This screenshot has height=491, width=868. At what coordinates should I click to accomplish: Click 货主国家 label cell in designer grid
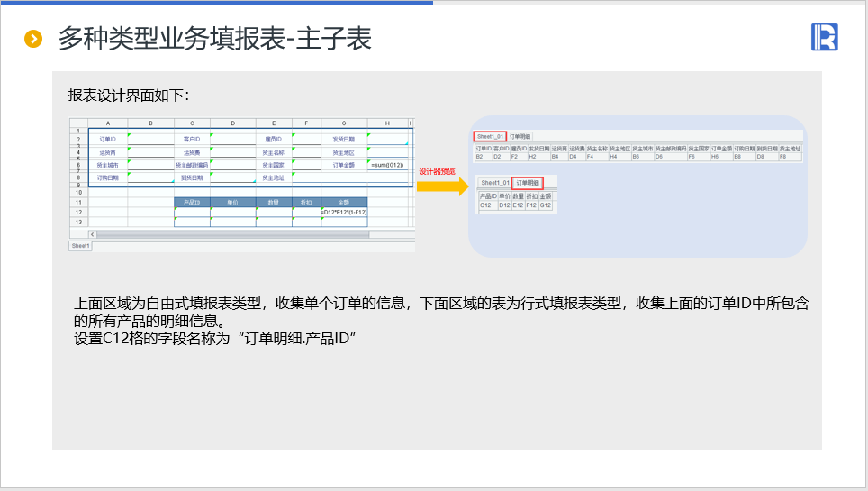[x=274, y=165]
